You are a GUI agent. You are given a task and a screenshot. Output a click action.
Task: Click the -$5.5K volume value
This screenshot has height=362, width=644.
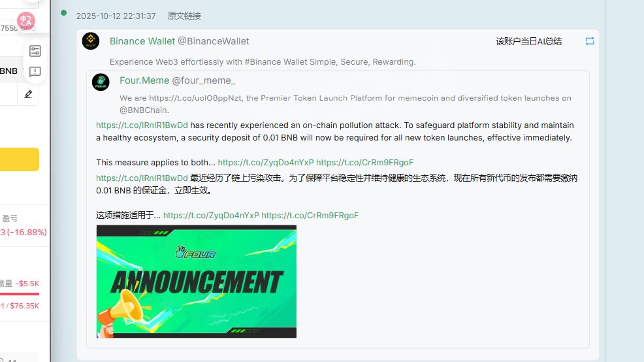(27, 284)
